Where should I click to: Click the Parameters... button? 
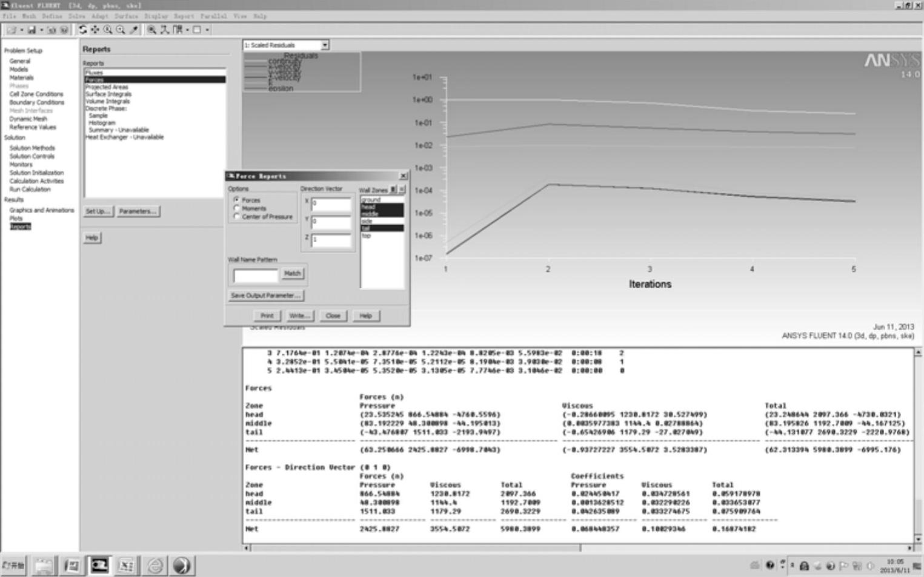pyautogui.click(x=138, y=211)
